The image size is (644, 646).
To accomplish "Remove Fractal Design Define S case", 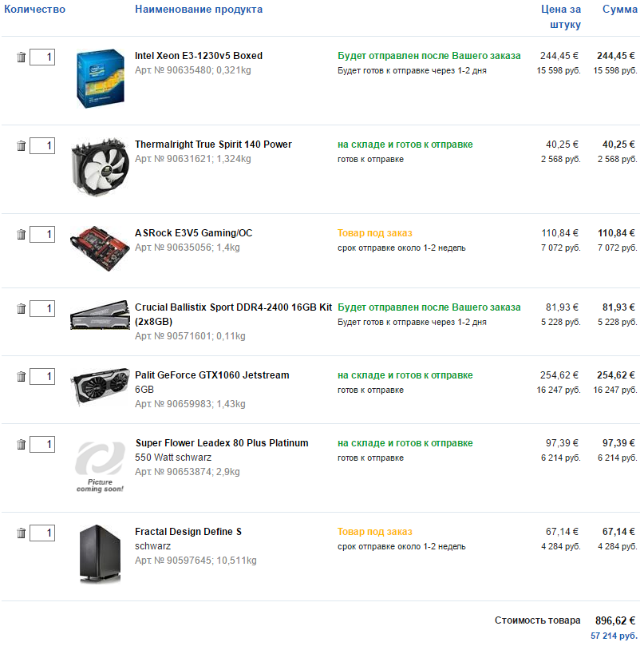I will (22, 533).
